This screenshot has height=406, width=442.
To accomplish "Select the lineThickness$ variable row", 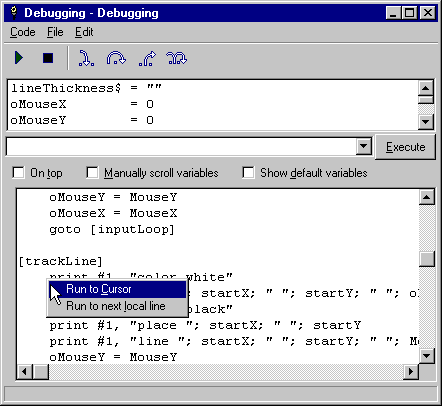I will tap(213, 88).
